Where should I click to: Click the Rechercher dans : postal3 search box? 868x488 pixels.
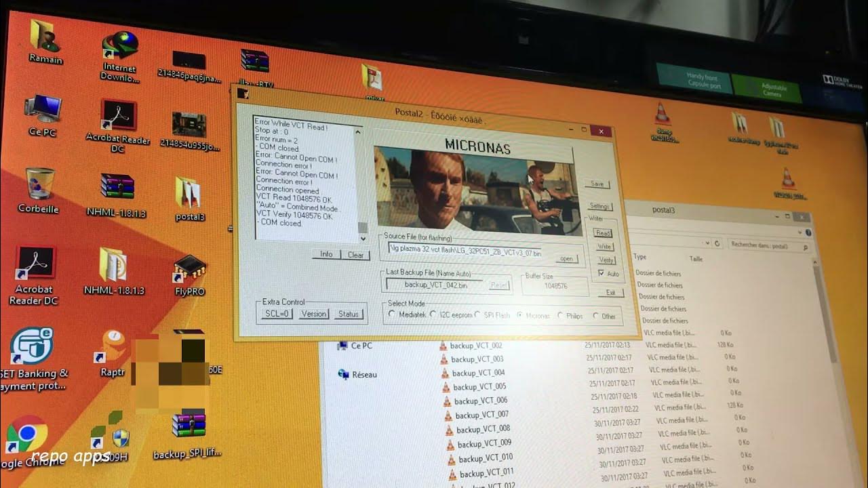point(769,247)
